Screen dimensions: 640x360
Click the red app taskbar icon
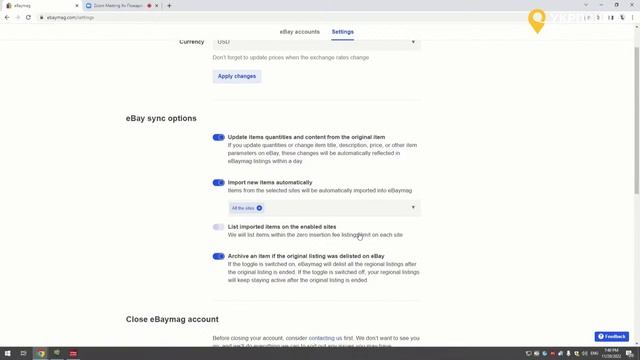pyautogui.click(x=73, y=353)
